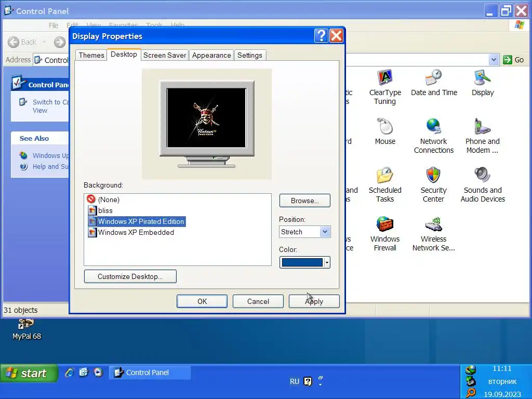Screen dimensions: 532x399
Task: Click the Apply button
Action: [314, 301]
